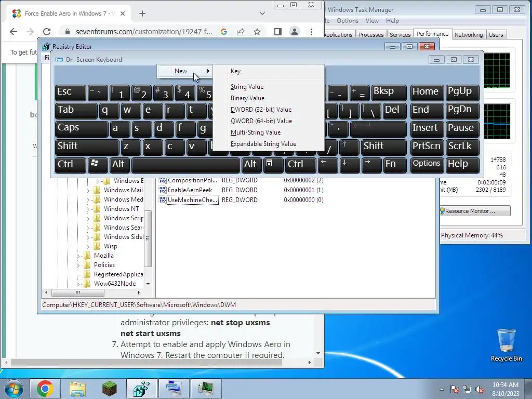Click the Bksp key on keyboard
This screenshot has width=532, height=399.
pos(389,92)
